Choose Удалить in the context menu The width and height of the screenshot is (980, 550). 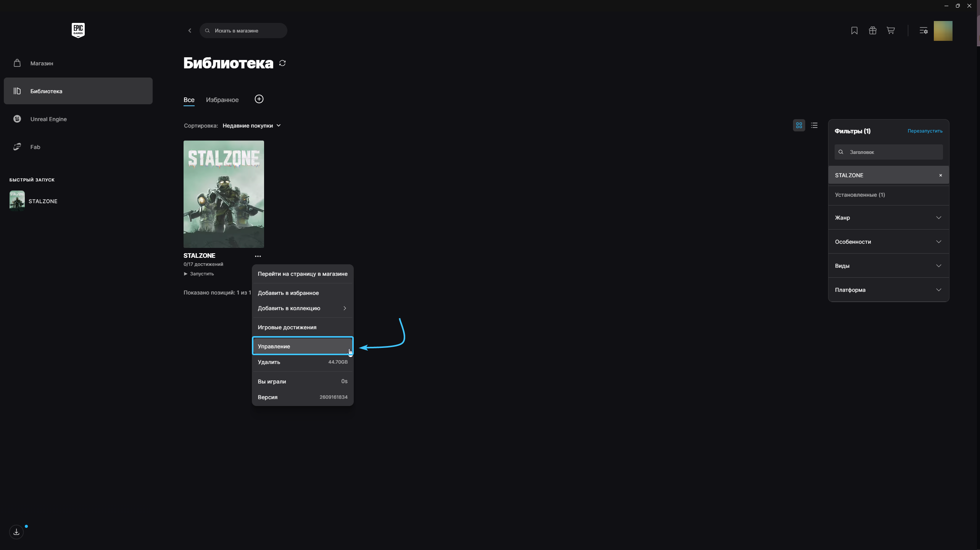303,362
